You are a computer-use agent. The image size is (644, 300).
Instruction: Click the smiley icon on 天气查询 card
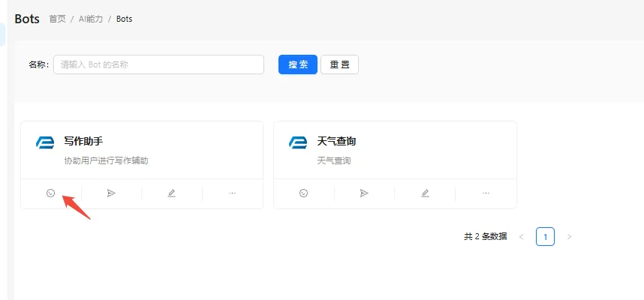(304, 193)
